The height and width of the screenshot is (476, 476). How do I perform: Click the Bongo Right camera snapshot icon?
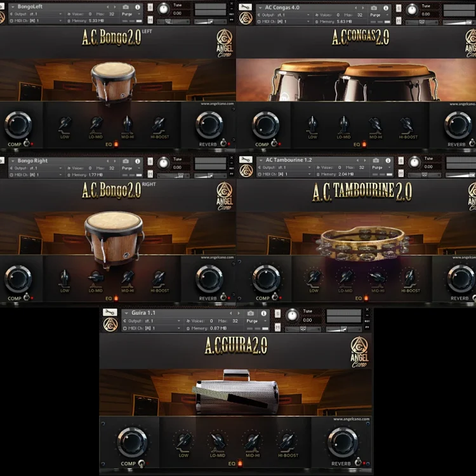126,161
